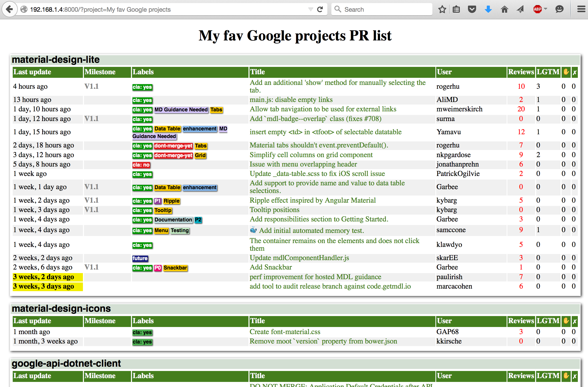
Task: Click the hand icon column header of material-design-icons
Action: (x=566, y=321)
